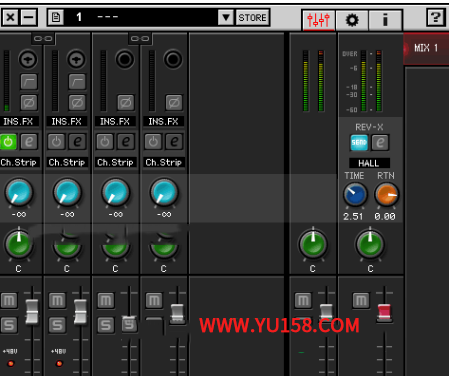The image size is (451, 376).
Task: Click the STORE button
Action: [252, 17]
